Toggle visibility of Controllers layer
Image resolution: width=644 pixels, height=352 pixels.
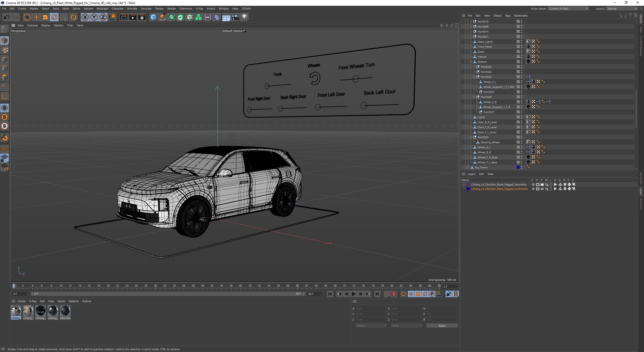point(536,189)
